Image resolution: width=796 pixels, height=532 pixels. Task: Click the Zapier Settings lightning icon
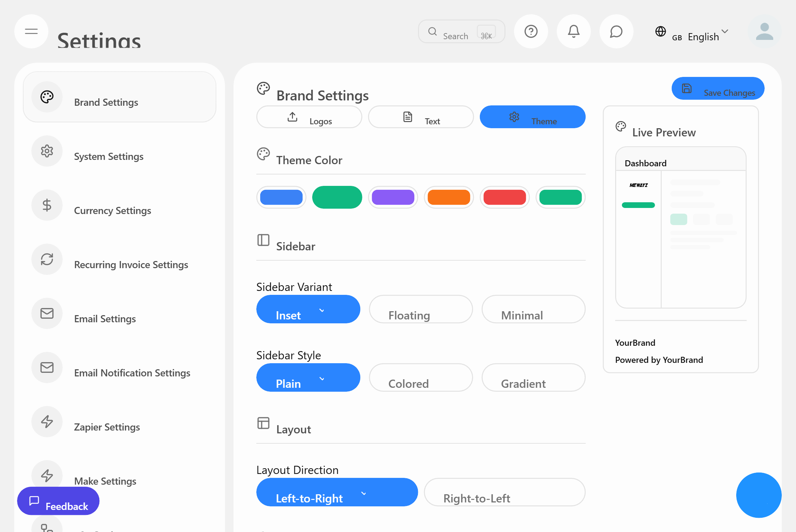pos(47,422)
